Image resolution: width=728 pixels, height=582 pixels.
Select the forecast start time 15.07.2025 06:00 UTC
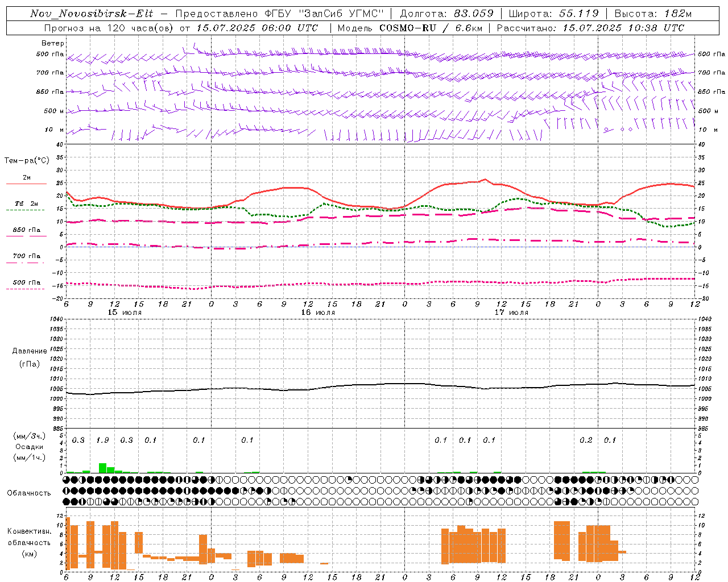point(258,28)
